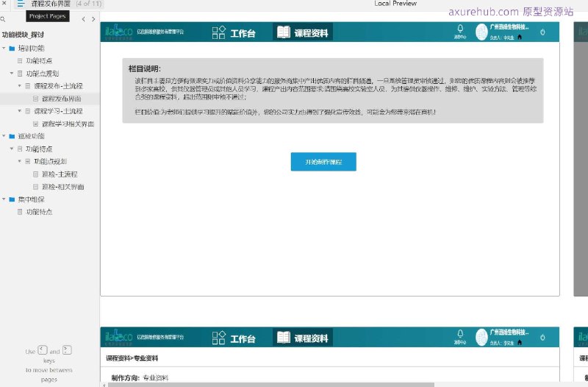Click the 栏目说明 heading
The width and height of the screenshot is (588, 387).
pos(144,68)
